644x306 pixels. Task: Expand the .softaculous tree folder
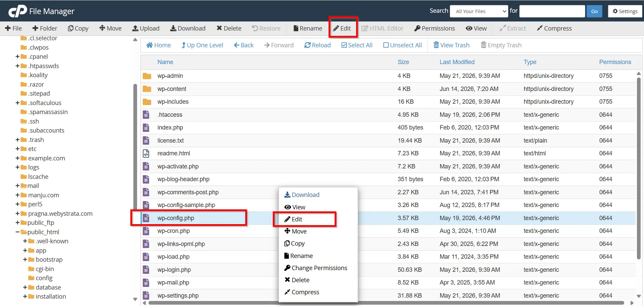(x=17, y=103)
